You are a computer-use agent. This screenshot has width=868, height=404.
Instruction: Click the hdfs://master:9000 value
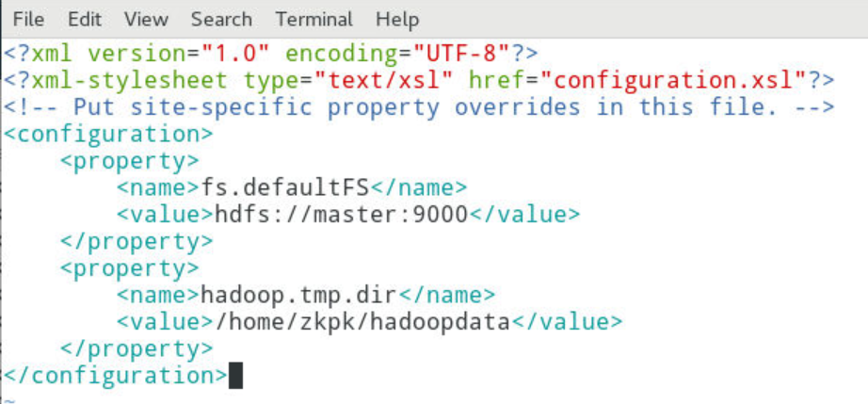pyautogui.click(x=342, y=215)
